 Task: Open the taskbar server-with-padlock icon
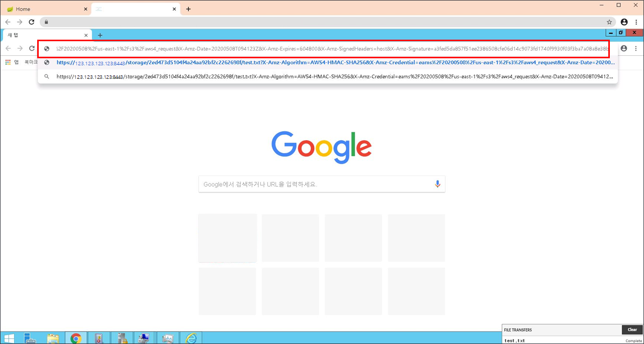121,338
